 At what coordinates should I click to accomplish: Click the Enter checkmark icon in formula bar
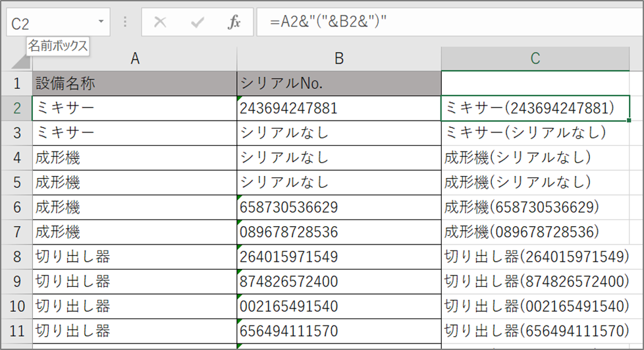(x=197, y=22)
